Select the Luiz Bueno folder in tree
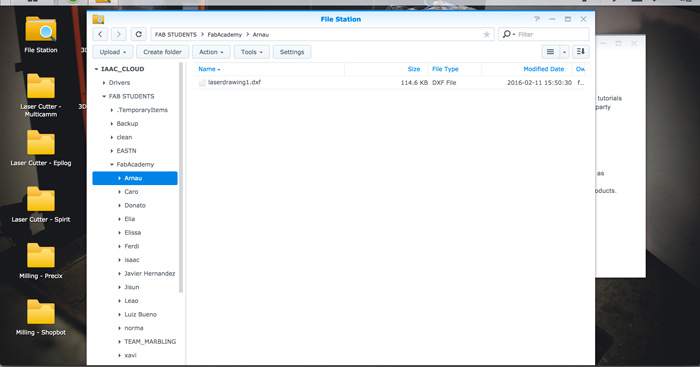 point(140,314)
